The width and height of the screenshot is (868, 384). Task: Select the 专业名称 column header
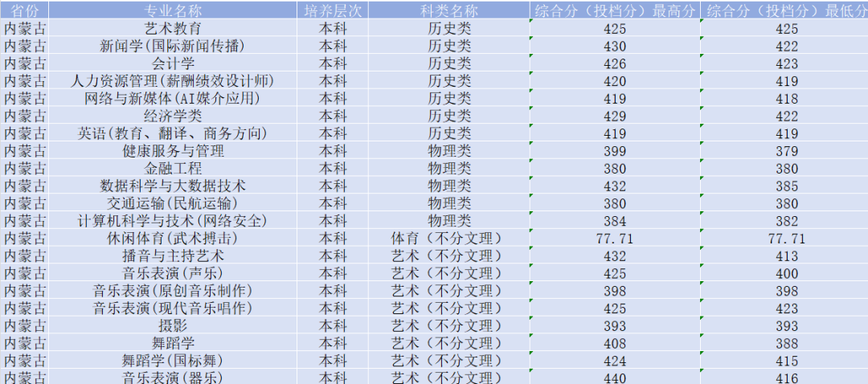[x=173, y=10]
